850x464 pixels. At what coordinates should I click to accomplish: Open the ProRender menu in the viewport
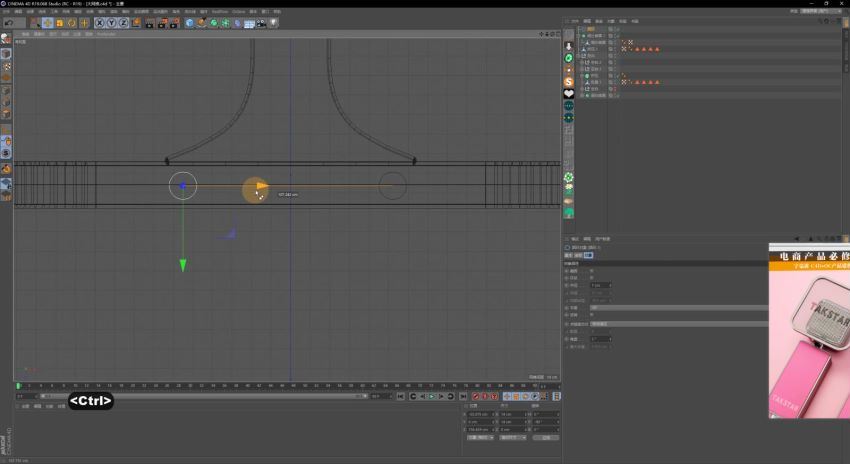[106, 34]
